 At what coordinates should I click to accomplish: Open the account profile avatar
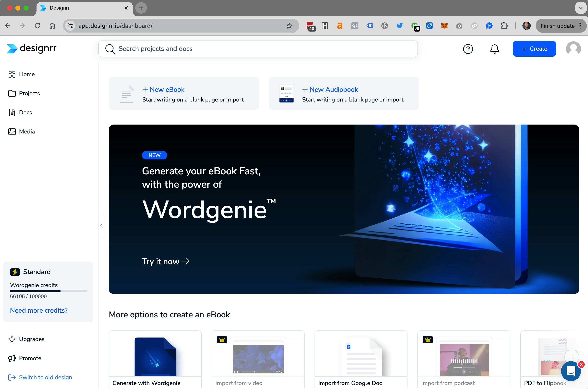(573, 49)
